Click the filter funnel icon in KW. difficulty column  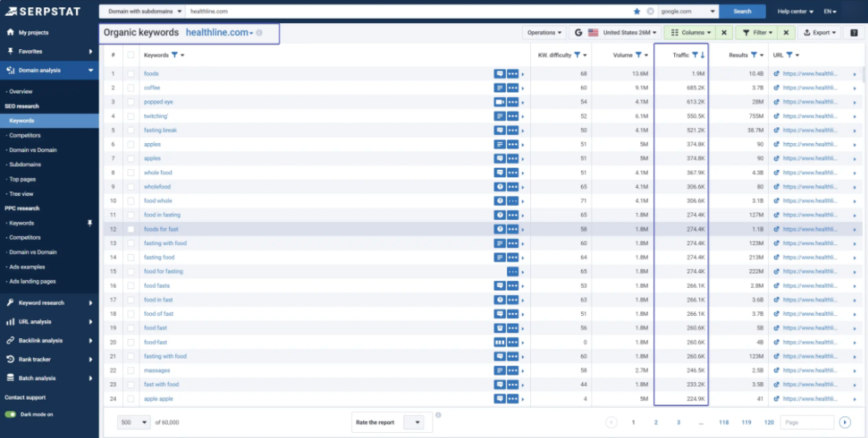576,55
